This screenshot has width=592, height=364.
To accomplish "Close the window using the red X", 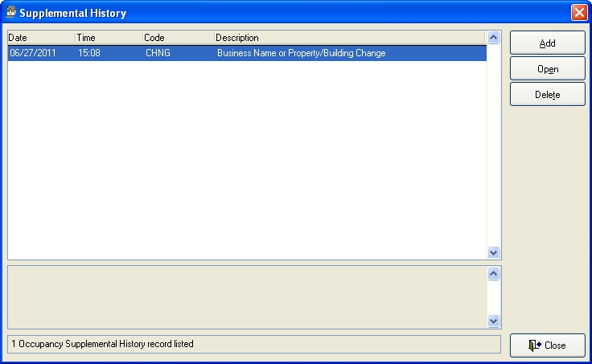I will (x=578, y=13).
